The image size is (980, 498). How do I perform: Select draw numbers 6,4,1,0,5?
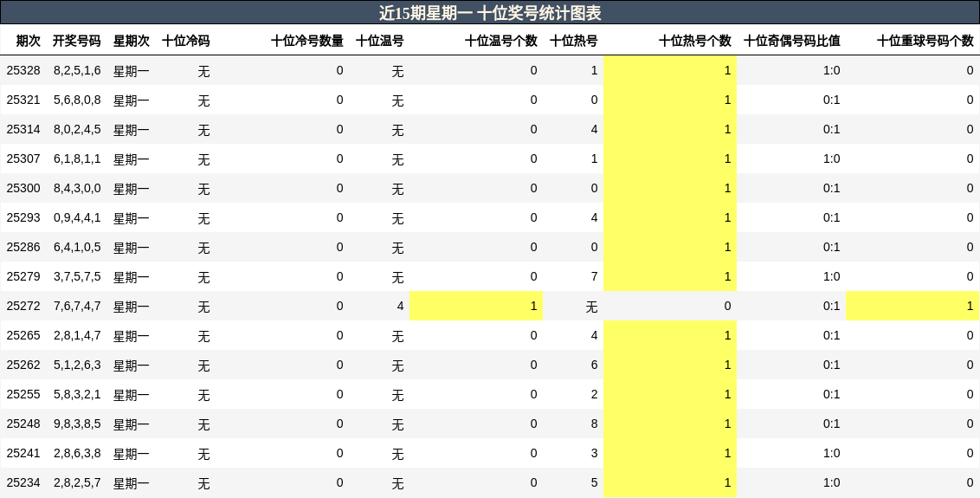(77, 247)
